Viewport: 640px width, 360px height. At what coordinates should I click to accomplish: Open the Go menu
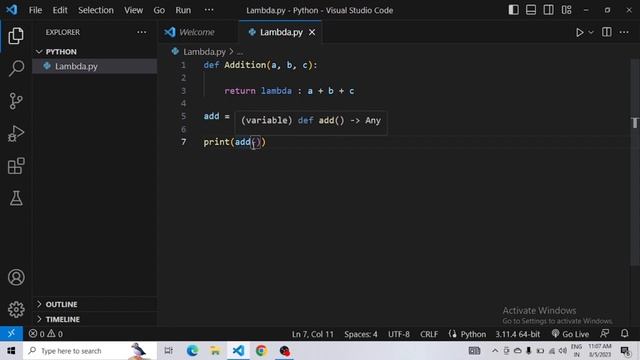159,10
